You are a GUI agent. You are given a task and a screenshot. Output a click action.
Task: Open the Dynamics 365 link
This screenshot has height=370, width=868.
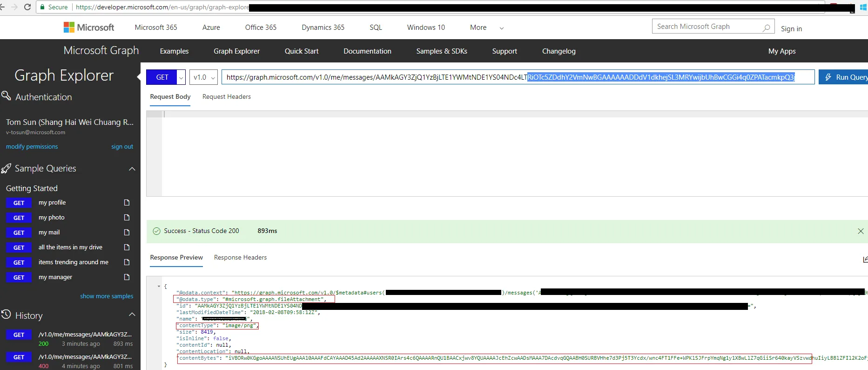[323, 27]
